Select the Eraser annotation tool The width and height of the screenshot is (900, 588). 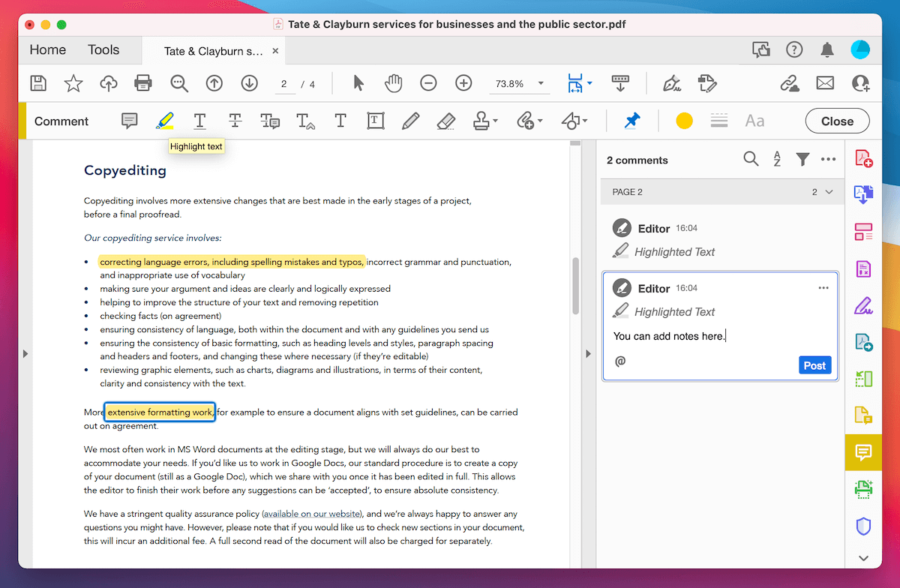(x=445, y=121)
